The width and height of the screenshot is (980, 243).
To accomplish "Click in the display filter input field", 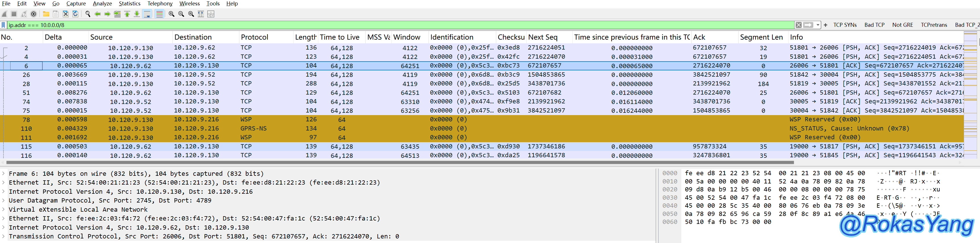I will (380, 25).
